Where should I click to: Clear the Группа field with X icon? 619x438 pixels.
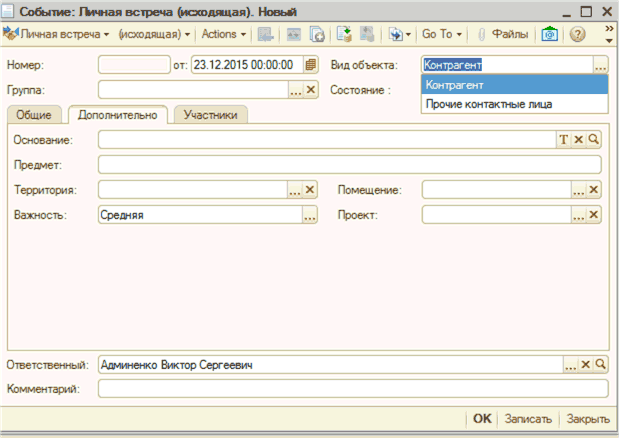coord(310,90)
